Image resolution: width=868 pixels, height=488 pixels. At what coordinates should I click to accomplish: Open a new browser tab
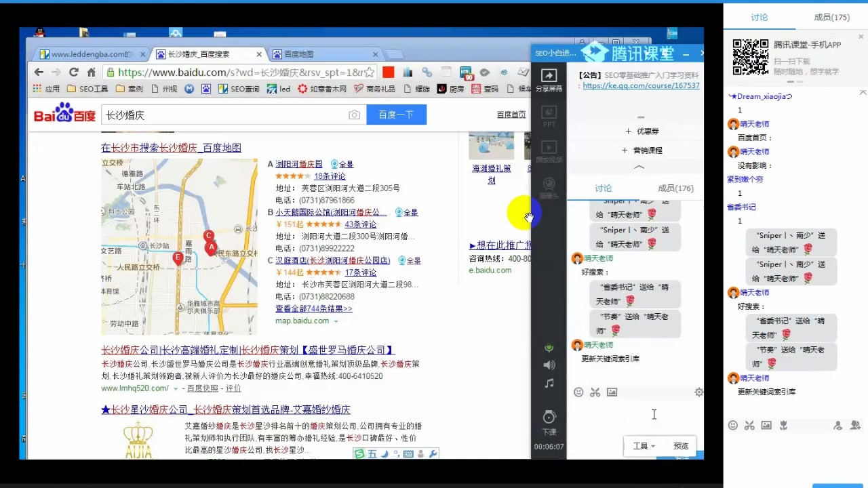tap(395, 54)
